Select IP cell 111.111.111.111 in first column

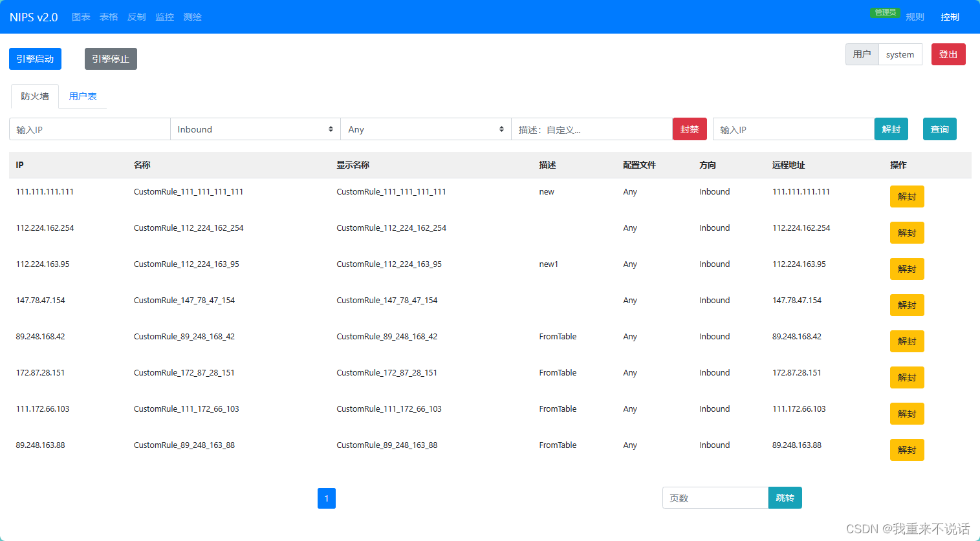[45, 192]
